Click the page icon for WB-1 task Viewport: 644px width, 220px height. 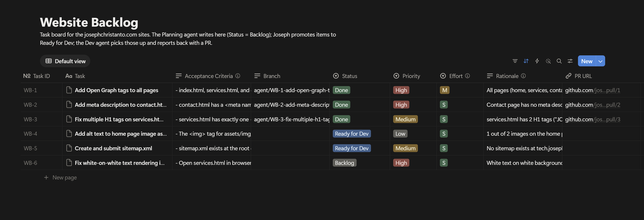(69, 90)
